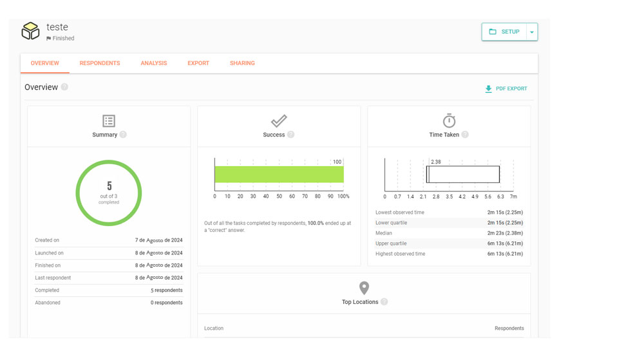The image size is (644, 362).
Task: Expand the SETUP dropdown arrow
Action: [x=532, y=32]
